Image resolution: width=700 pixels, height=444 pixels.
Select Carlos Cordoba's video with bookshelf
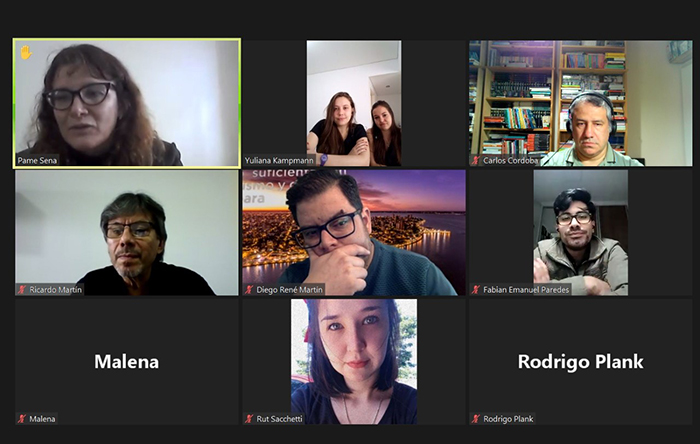point(580,103)
